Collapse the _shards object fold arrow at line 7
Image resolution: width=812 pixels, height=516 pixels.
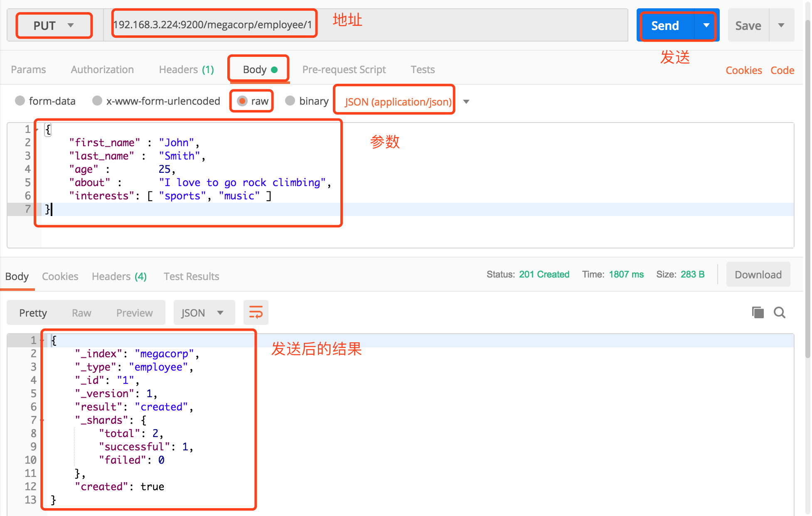pyautogui.click(x=42, y=420)
